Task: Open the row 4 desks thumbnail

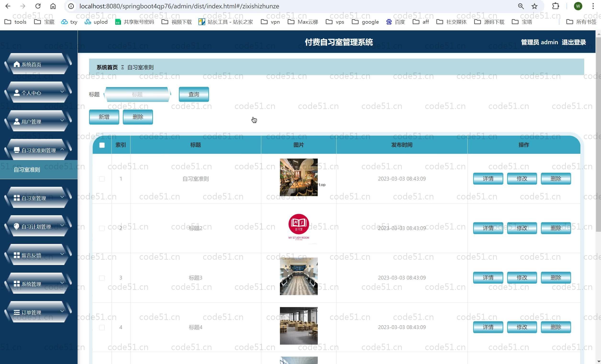Action: [x=299, y=326]
